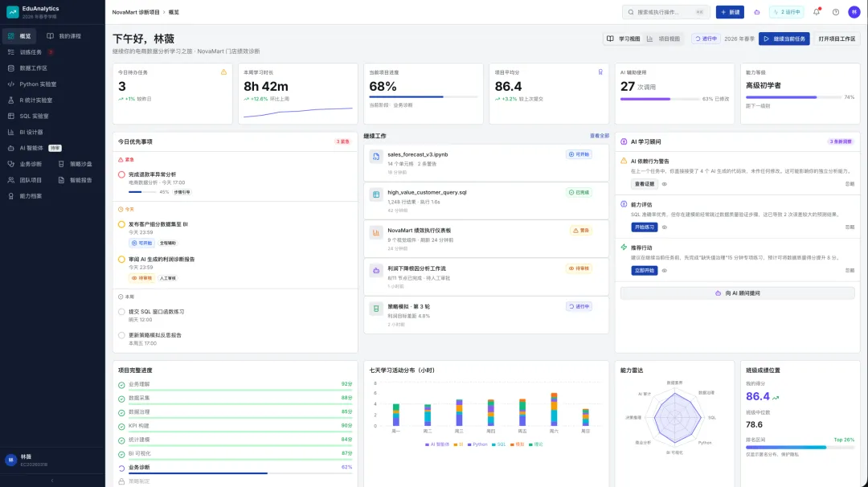Open the 2 运行中 status dropdown
This screenshot has width=868, height=487.
coord(787,11)
